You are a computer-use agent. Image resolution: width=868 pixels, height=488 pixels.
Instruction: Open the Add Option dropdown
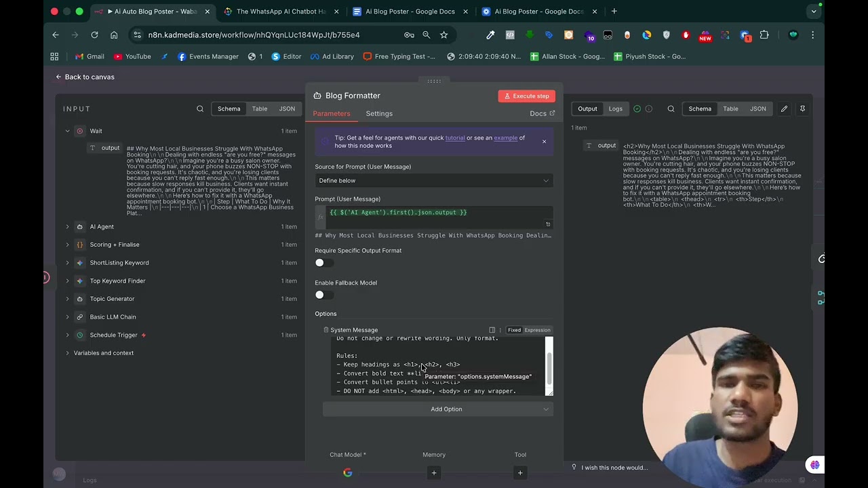point(438,409)
